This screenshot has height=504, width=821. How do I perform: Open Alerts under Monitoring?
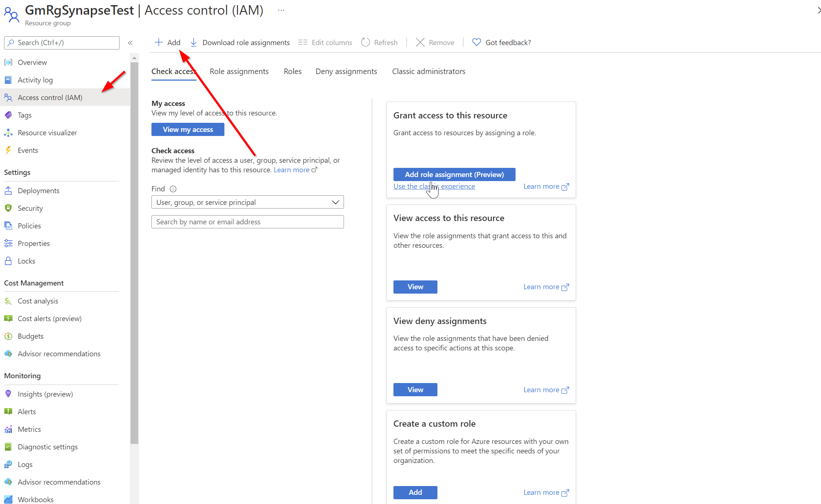click(65, 412)
